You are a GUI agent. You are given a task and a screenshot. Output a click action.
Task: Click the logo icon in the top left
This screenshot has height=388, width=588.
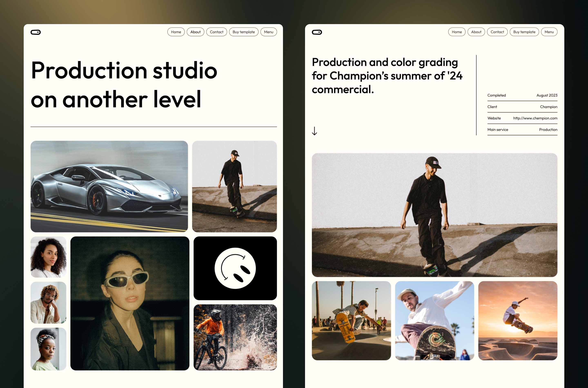[x=36, y=32]
